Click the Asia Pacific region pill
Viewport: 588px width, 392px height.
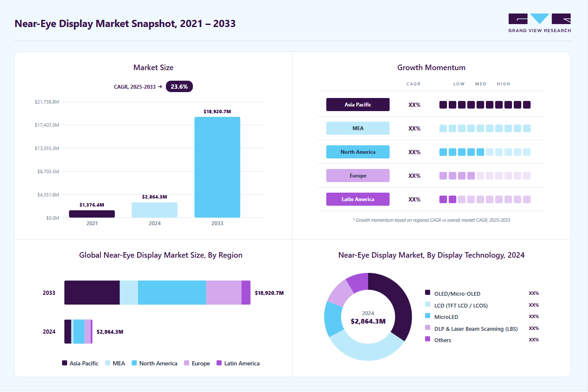tap(358, 105)
